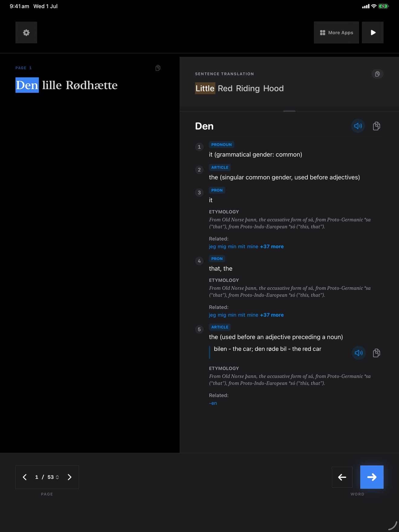399x532 pixels.
Task: Open related word 'jeg' under definition 4
Action: [212, 315]
